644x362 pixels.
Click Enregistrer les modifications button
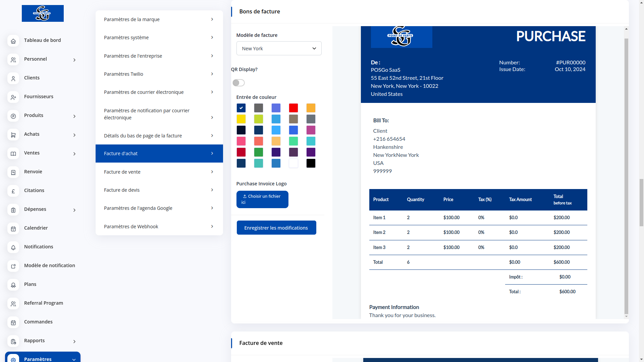pos(276,228)
